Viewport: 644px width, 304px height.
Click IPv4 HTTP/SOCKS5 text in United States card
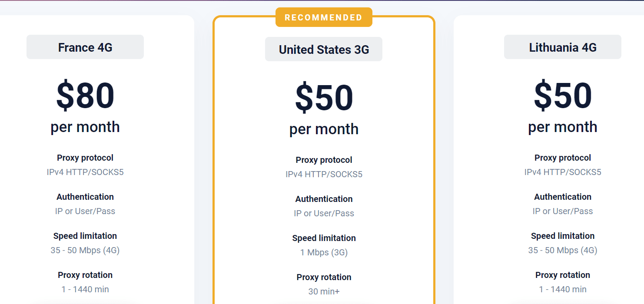point(324,174)
